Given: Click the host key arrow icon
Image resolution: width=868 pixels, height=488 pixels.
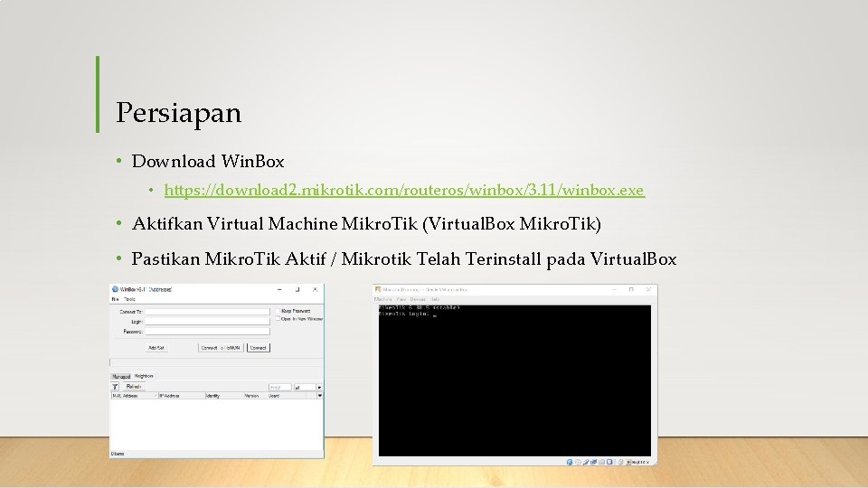Looking at the screenshot, I should [629, 462].
